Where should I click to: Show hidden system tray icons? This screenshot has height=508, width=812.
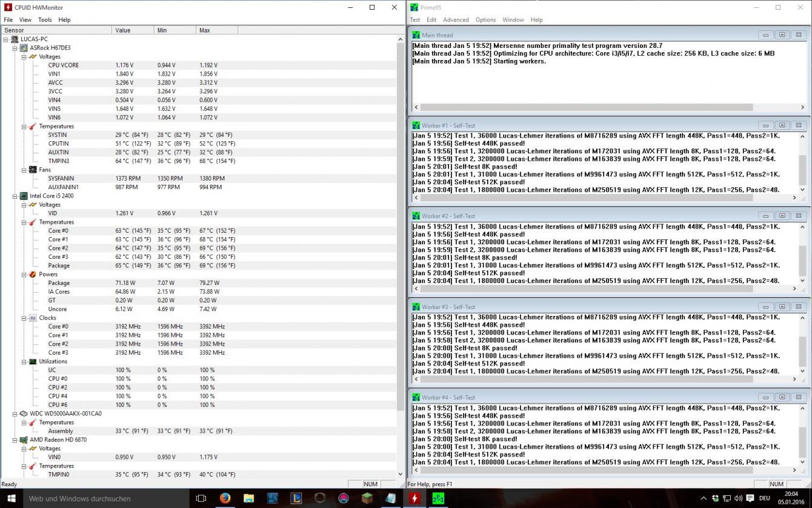[x=704, y=498]
